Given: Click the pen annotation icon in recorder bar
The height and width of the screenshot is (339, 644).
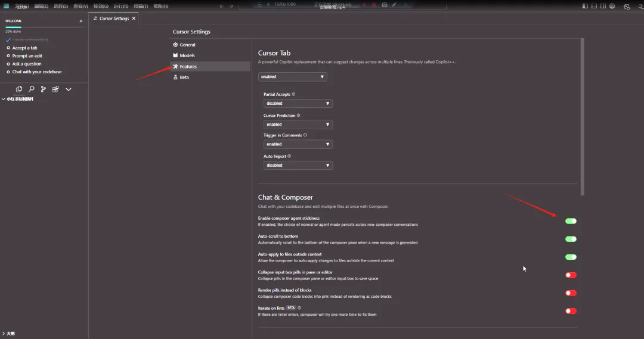Looking at the screenshot, I should click(x=394, y=5).
